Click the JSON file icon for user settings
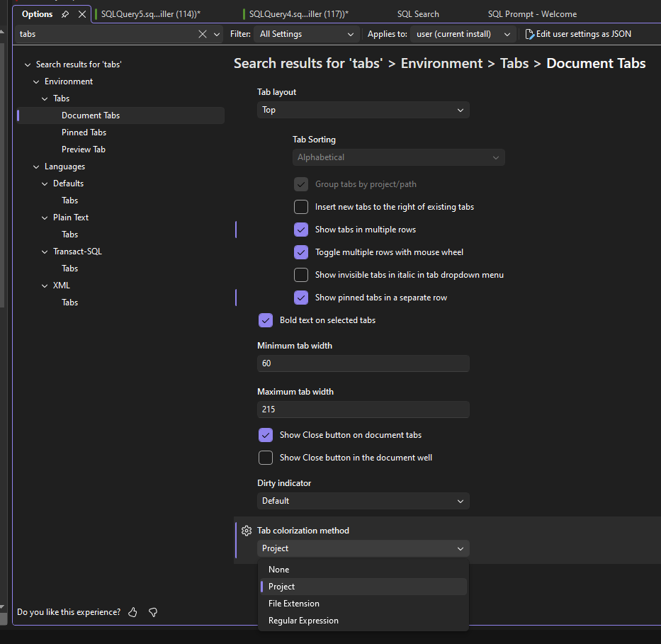 (x=529, y=34)
